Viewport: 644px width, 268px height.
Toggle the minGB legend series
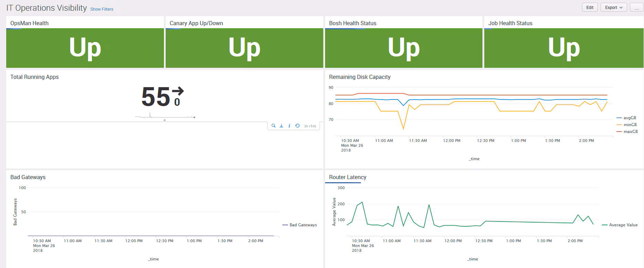click(630, 125)
